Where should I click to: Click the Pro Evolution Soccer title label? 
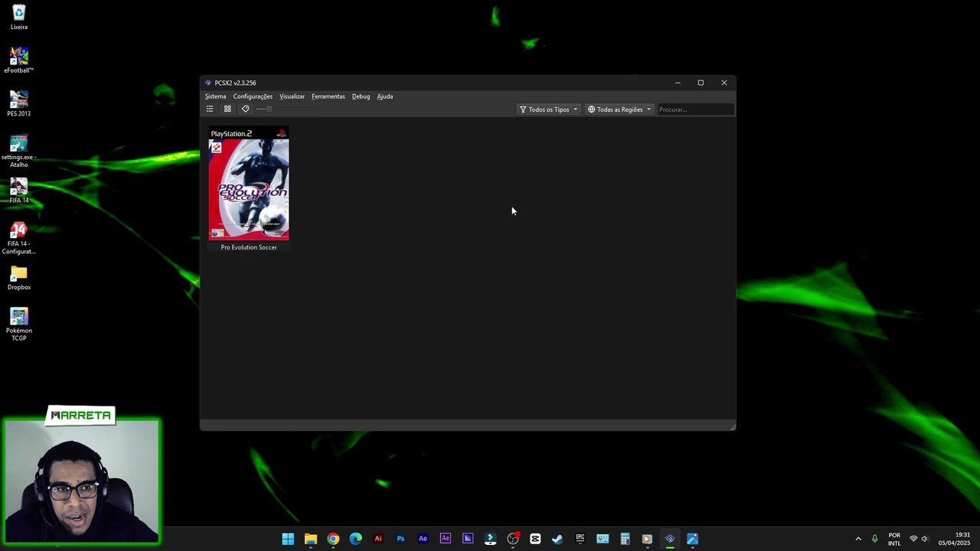(x=249, y=247)
